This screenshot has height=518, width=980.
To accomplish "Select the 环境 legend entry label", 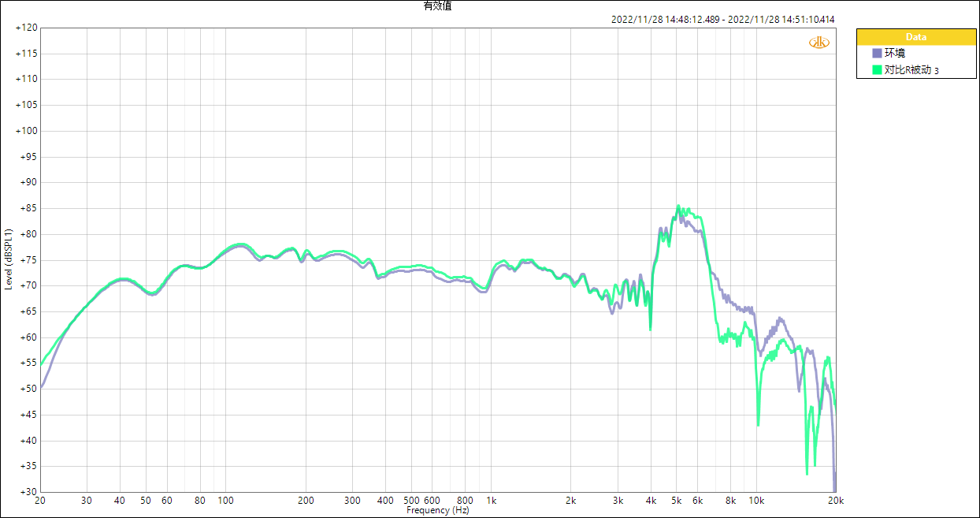I will 895,54.
